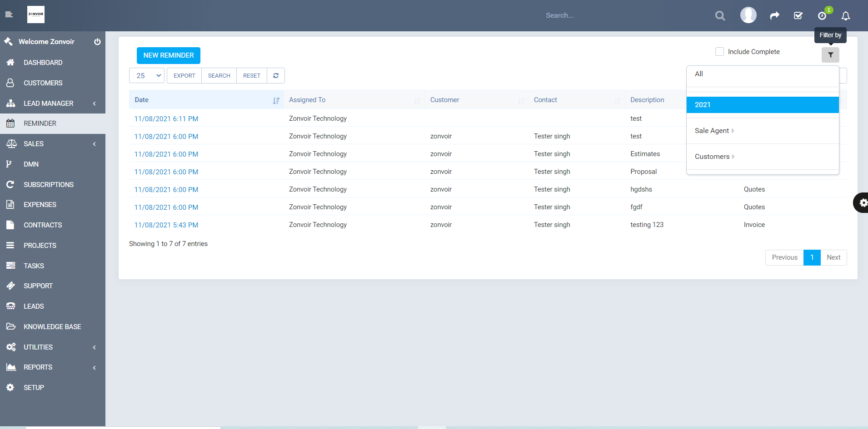The width and height of the screenshot is (868, 429).
Task: Open the global search magnifier icon
Action: (x=719, y=15)
